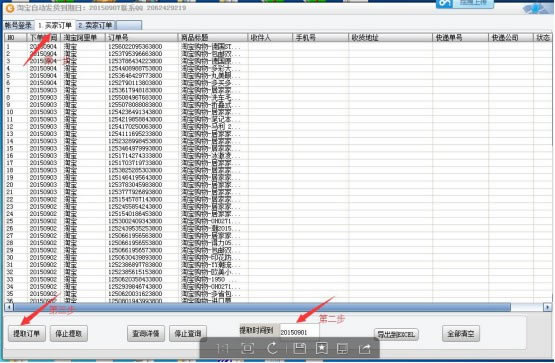
Task: Click the slideshow screen icon in overlay toolbar
Action: tap(343, 348)
